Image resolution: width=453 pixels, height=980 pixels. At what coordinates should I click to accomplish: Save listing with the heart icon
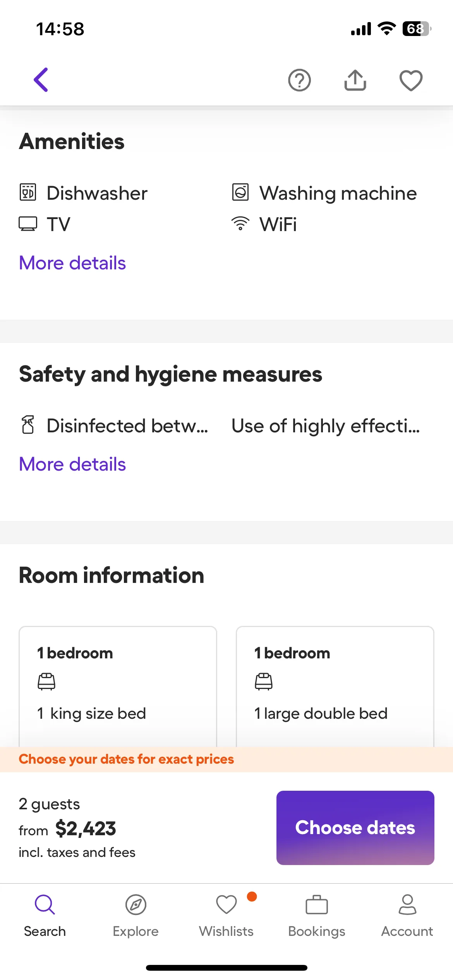click(x=411, y=81)
